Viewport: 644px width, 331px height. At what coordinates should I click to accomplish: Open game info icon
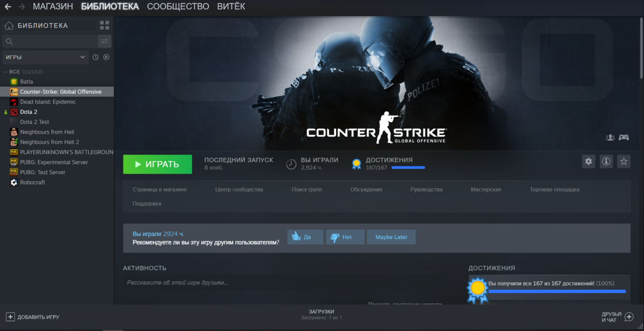tap(606, 161)
